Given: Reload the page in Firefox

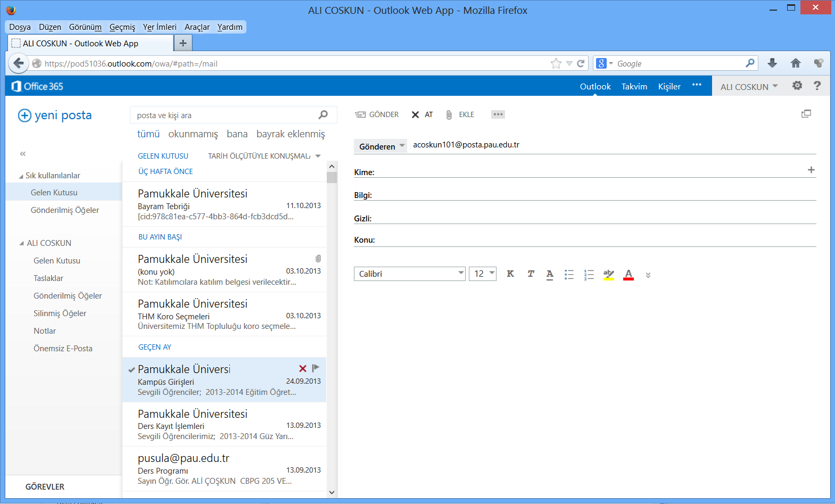Looking at the screenshot, I should pos(581,63).
